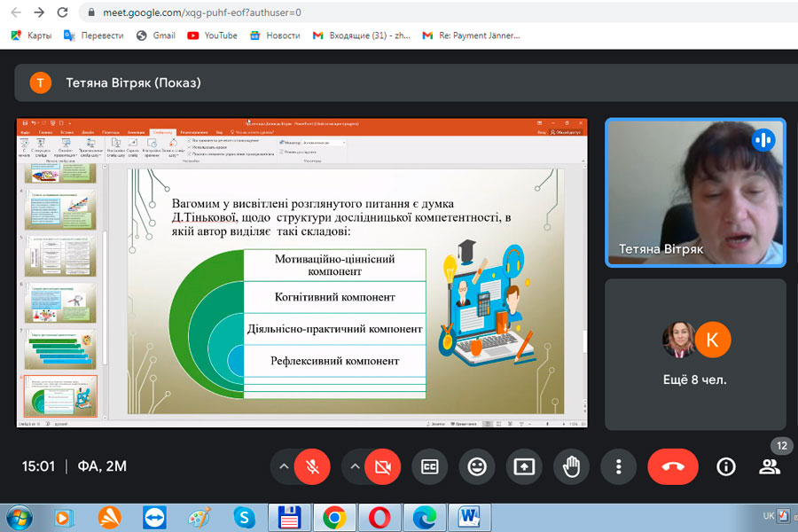Click the ФА, 2М meeting name
The width and height of the screenshot is (798, 532).
tap(102, 465)
